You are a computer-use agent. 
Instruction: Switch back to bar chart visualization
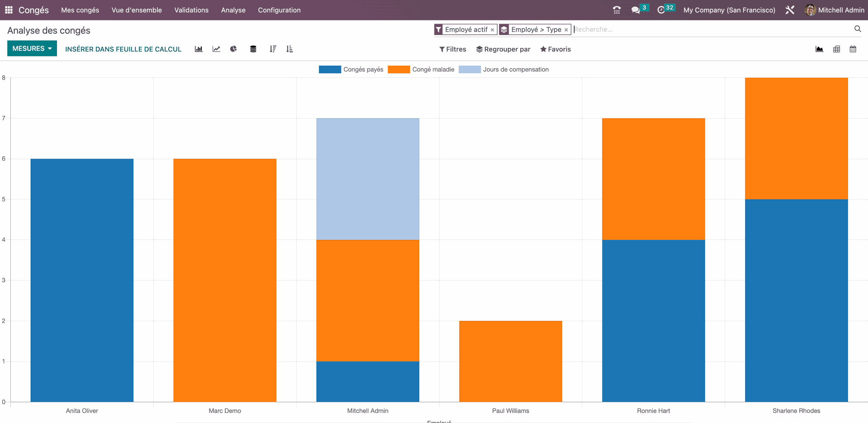tap(198, 49)
